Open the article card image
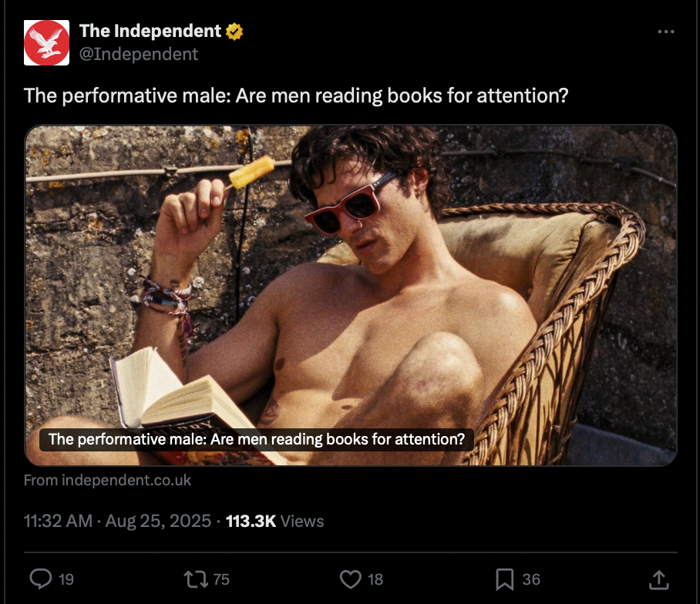Viewport: 700px width, 604px height. click(351, 295)
